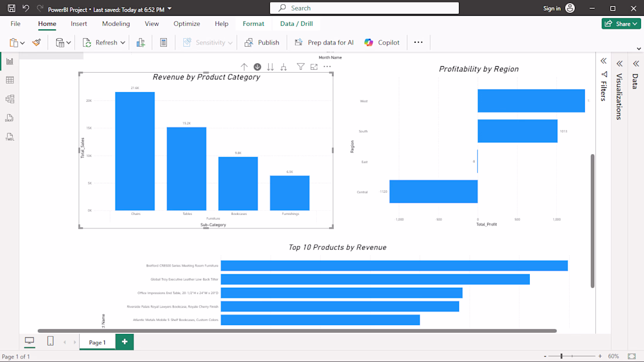Click the Paste clipboard icon
Image resolution: width=644 pixels, height=362 pixels.
(x=13, y=42)
